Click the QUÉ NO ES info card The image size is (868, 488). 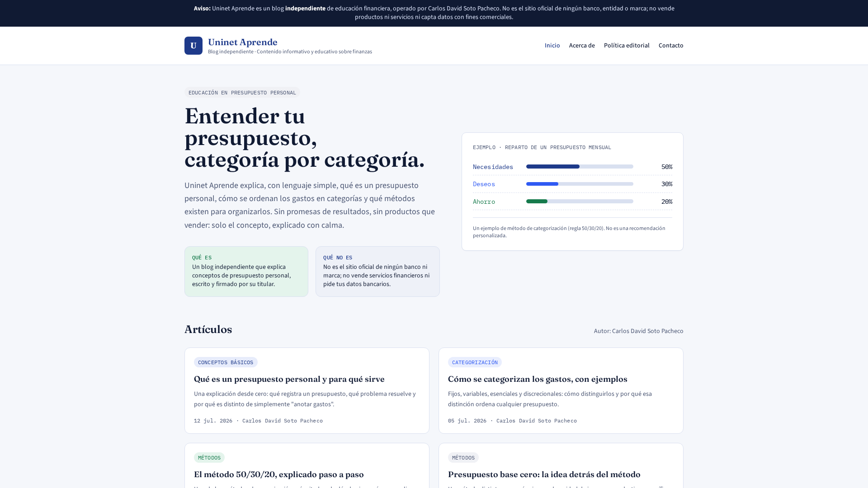(x=377, y=272)
